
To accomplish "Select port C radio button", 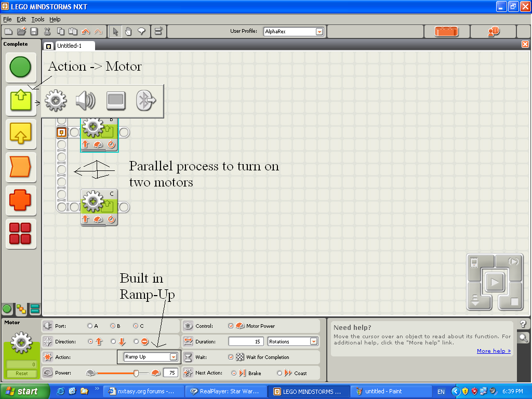I will 136,326.
